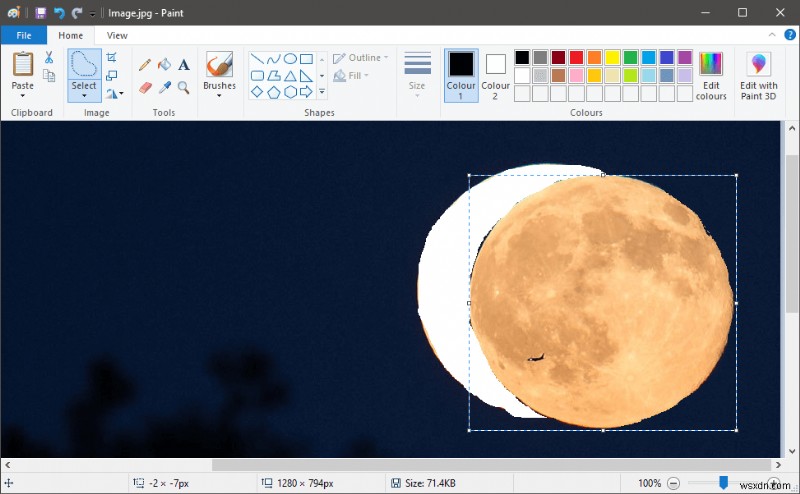The image size is (800, 494).
Task: Switch to the View tab
Action: pos(117,35)
